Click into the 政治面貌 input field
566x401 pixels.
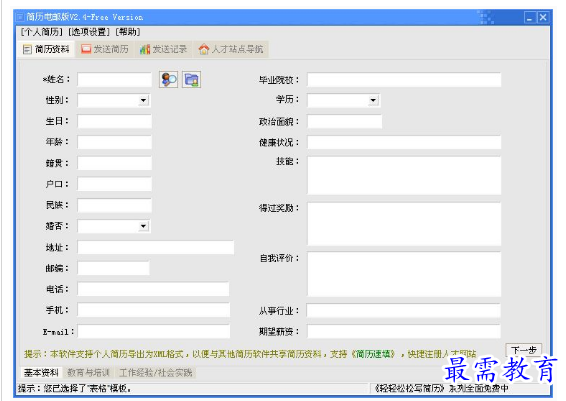(344, 121)
